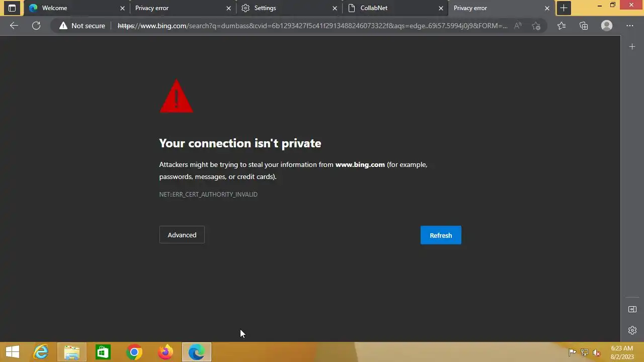Click the NET::ERR_CERT_AUTHORITY_INVALID error code

coord(208,194)
